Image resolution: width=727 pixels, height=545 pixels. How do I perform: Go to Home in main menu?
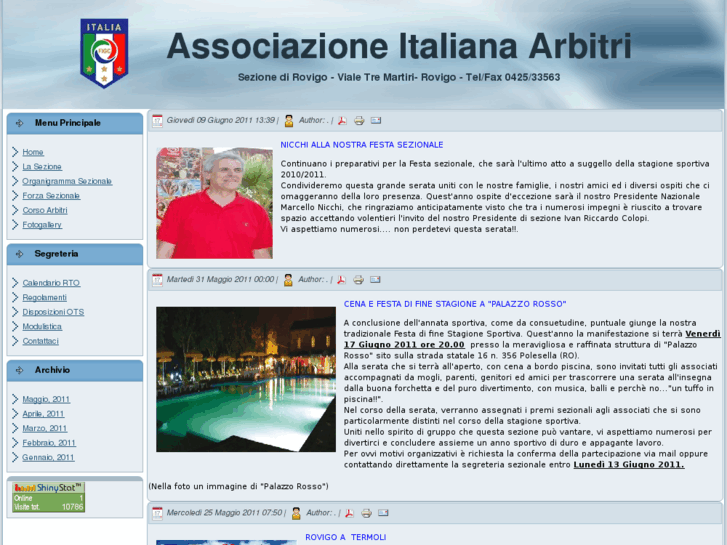pyautogui.click(x=33, y=152)
